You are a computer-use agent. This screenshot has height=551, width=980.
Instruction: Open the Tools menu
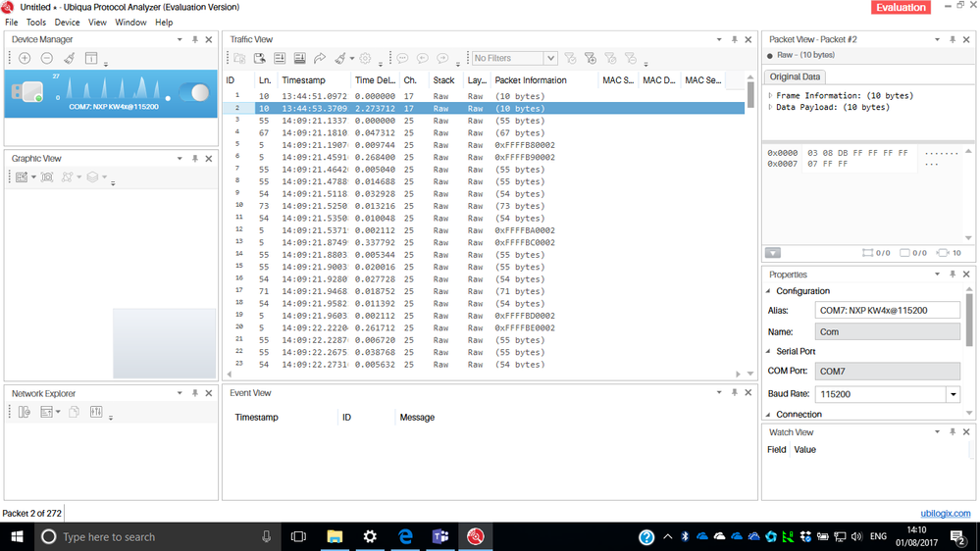coord(35,23)
